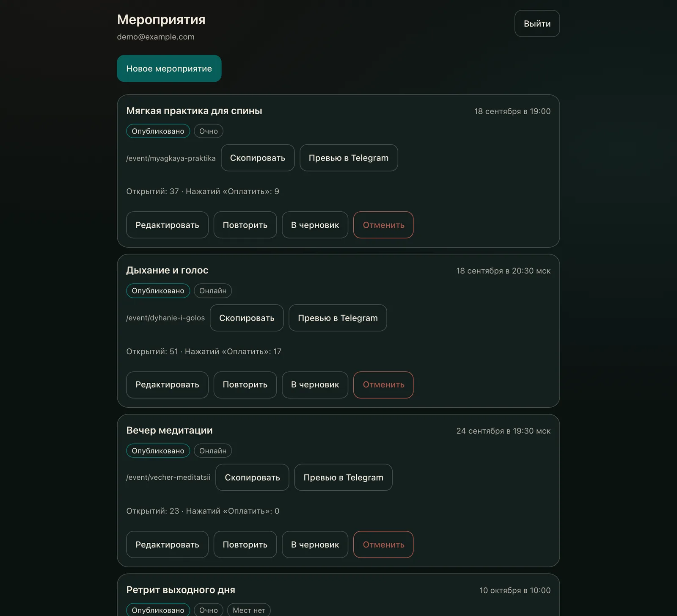This screenshot has height=616, width=677.
Task: Edit the Мягкая практика для спины event
Action: coord(167,225)
